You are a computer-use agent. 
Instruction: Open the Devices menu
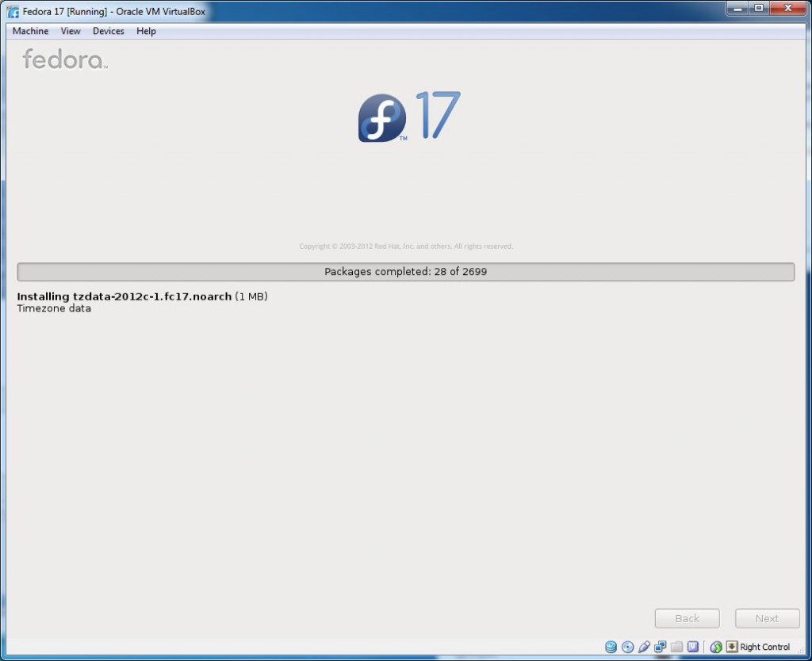point(108,31)
